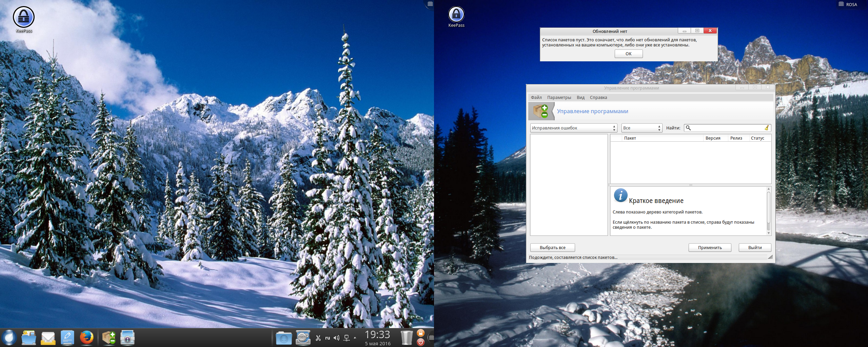The width and height of the screenshot is (868, 347).
Task: Close the 'Управление программами' window
Action: pos(768,87)
